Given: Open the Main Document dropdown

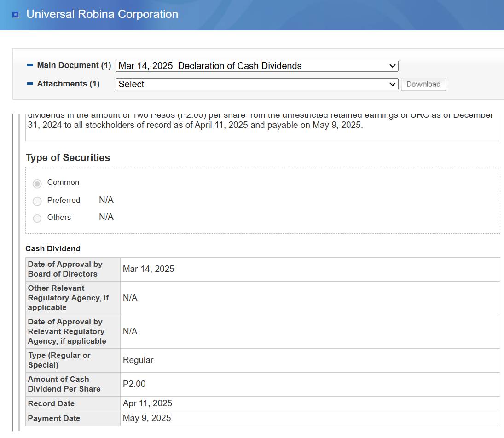Looking at the screenshot, I should coord(257,66).
